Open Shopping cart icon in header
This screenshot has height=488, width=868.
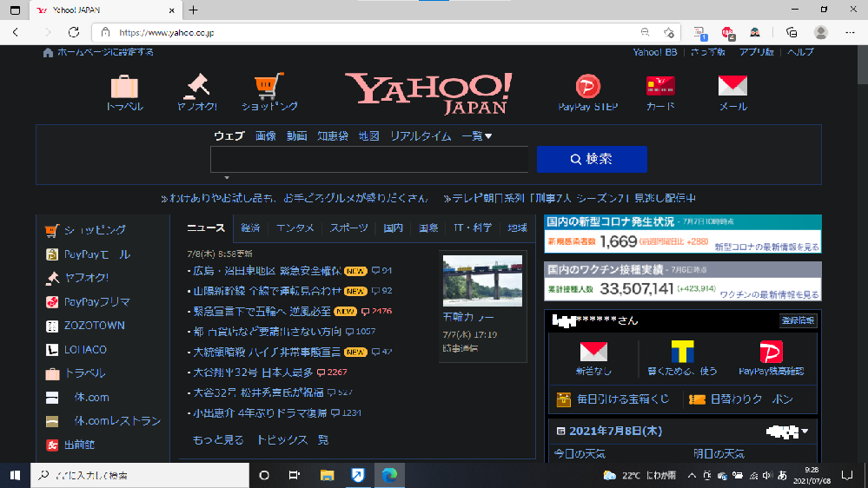pyautogui.click(x=269, y=86)
